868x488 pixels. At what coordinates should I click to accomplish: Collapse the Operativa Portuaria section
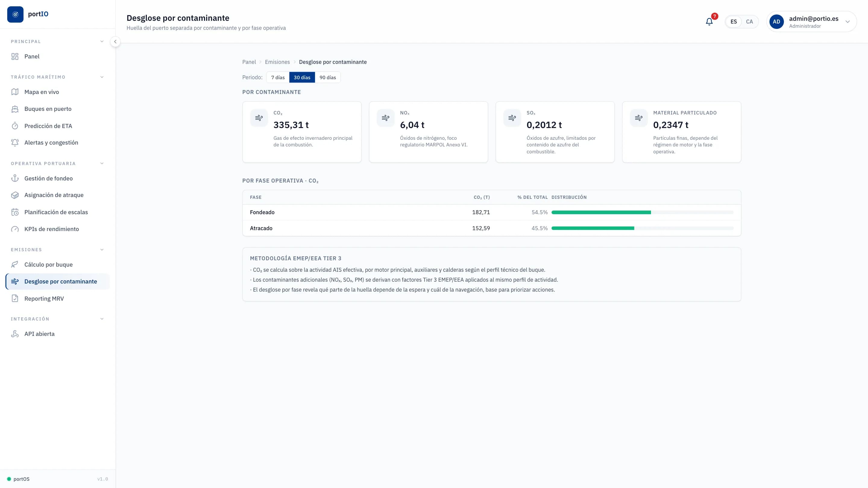pos(102,163)
